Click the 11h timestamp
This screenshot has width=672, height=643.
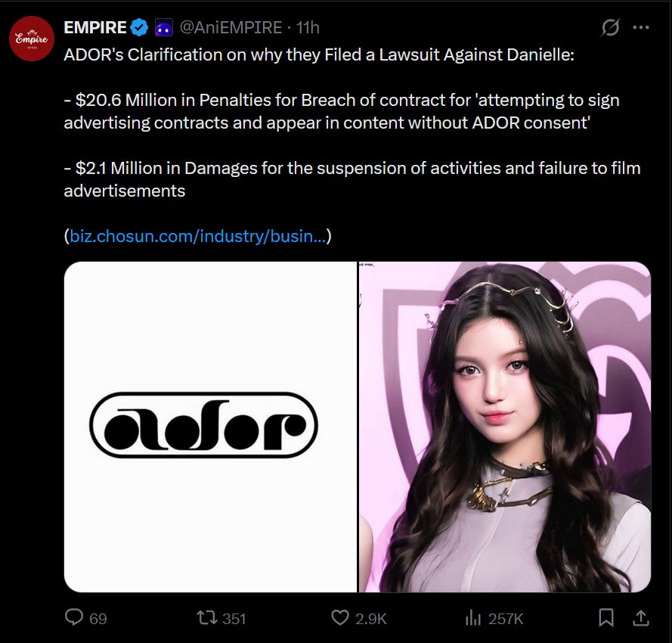(x=308, y=27)
